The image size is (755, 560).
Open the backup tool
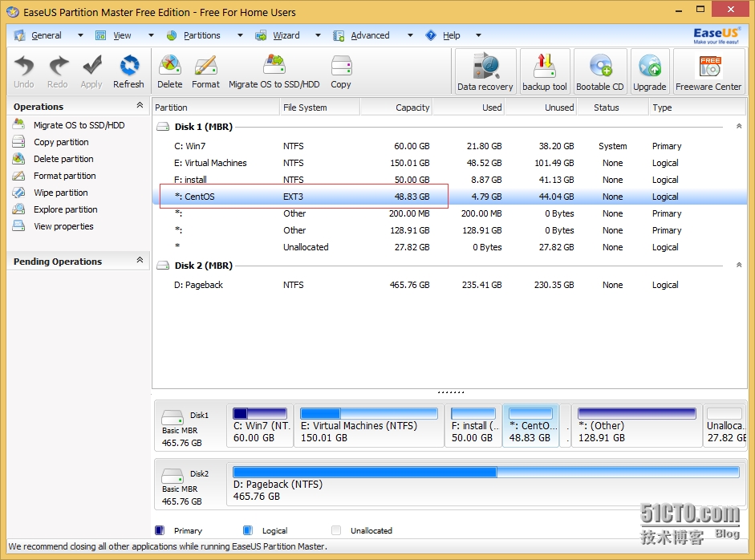pos(545,71)
